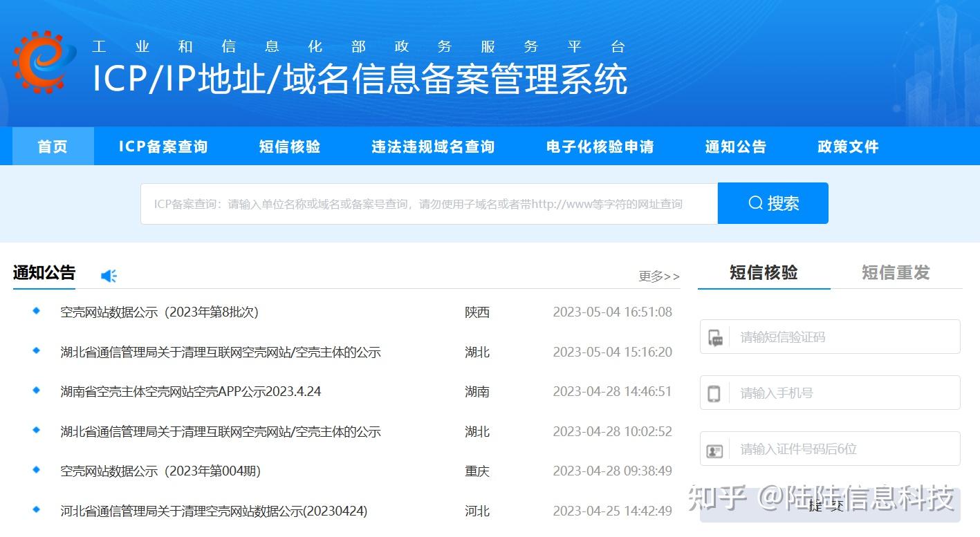Screen dimensions: 980x537
Task: Focus the ICP备案查询 search input
Action: (429, 204)
